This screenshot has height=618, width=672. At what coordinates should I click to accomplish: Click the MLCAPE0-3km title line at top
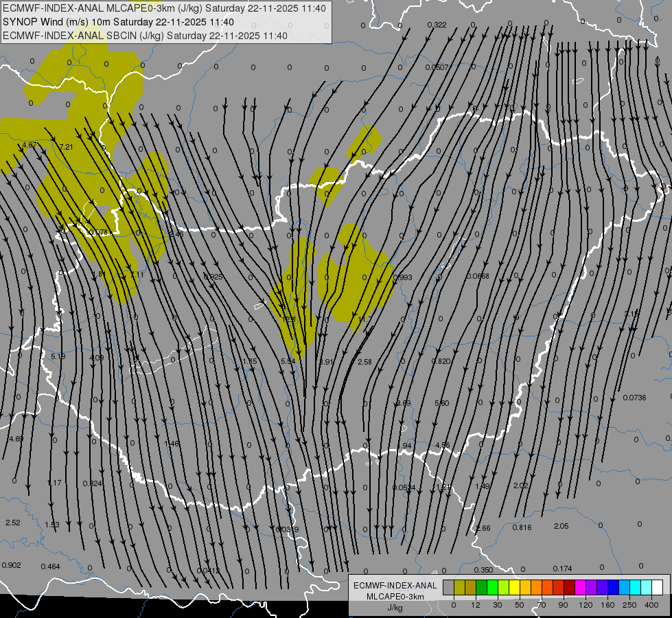click(x=164, y=8)
